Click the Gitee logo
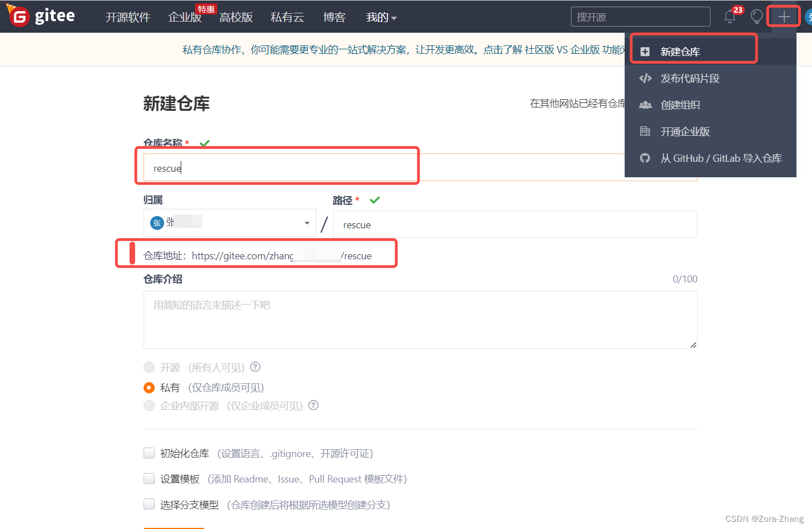 pos(41,16)
